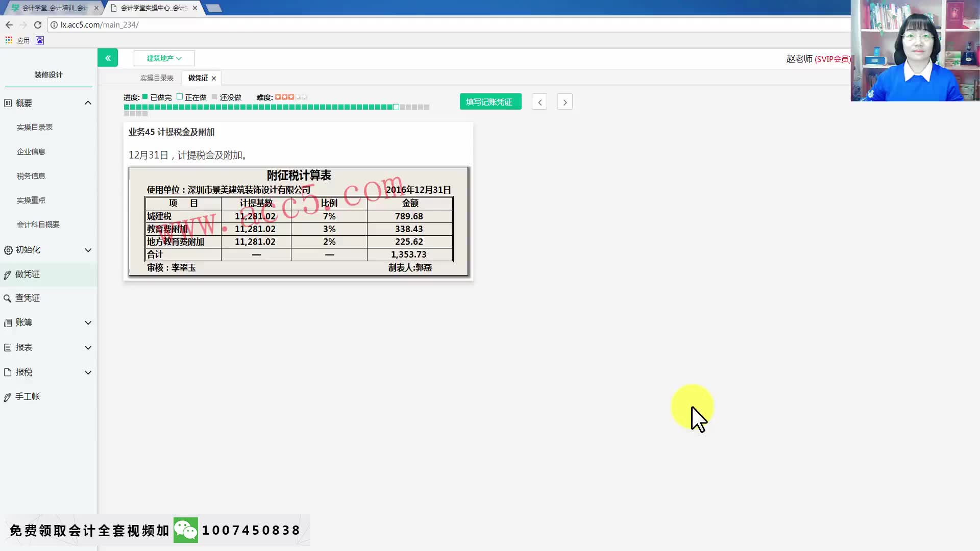This screenshot has height=551, width=980.
Task: Go to next task with right arrow
Action: point(565,102)
